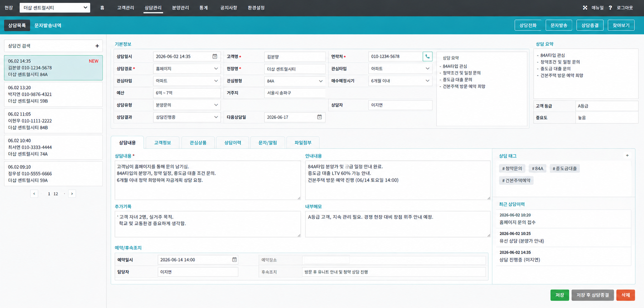
Task: Click the 저장 후 상담종결 button
Action: (593, 295)
